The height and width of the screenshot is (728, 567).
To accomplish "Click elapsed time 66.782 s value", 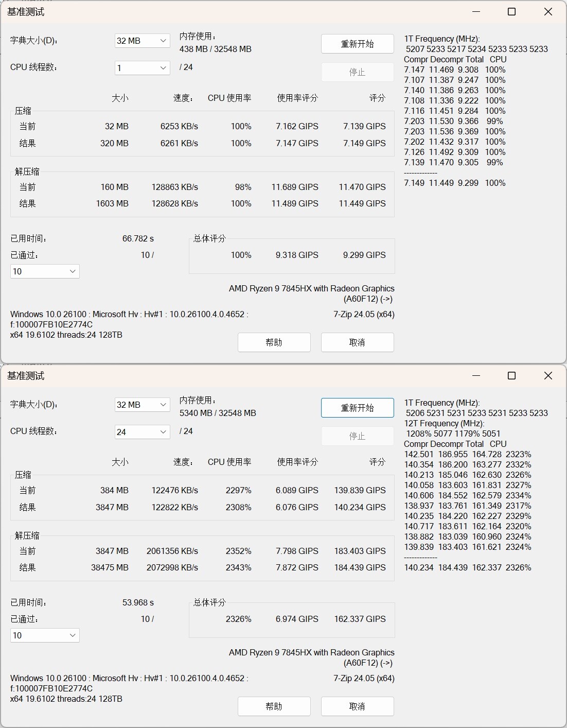I will 138,238.
